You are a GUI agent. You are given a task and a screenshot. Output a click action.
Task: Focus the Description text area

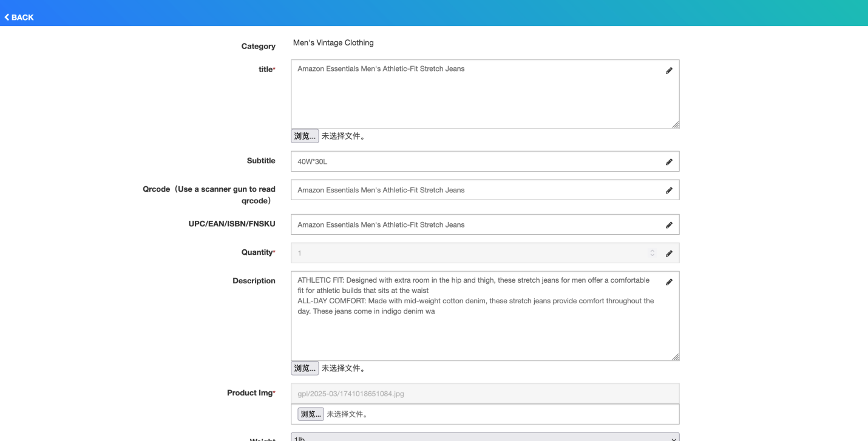click(x=485, y=316)
